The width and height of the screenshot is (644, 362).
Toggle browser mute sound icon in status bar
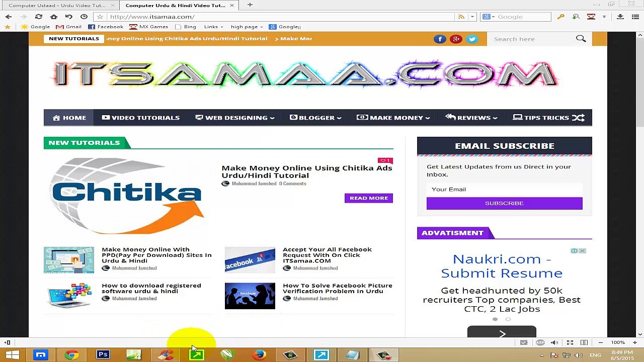click(554, 342)
